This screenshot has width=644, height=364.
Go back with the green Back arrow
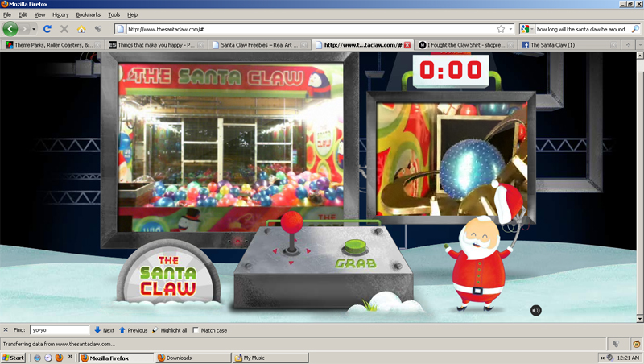click(10, 29)
